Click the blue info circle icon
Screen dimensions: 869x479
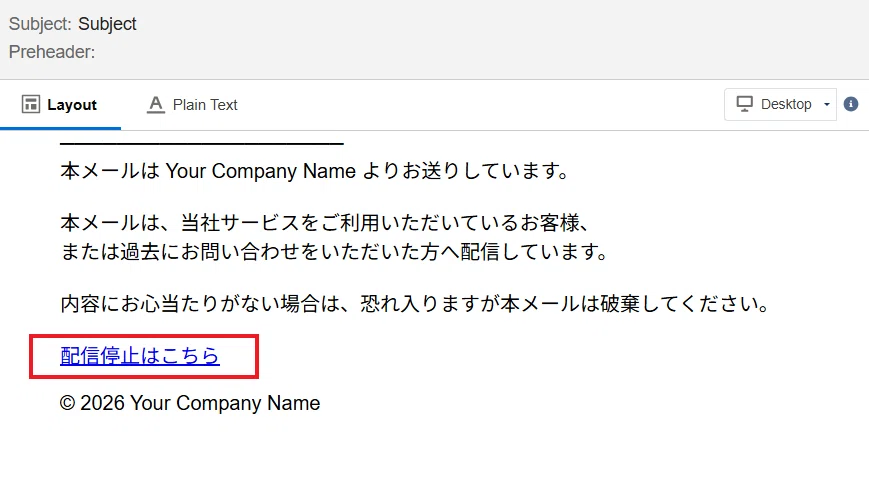tap(851, 104)
